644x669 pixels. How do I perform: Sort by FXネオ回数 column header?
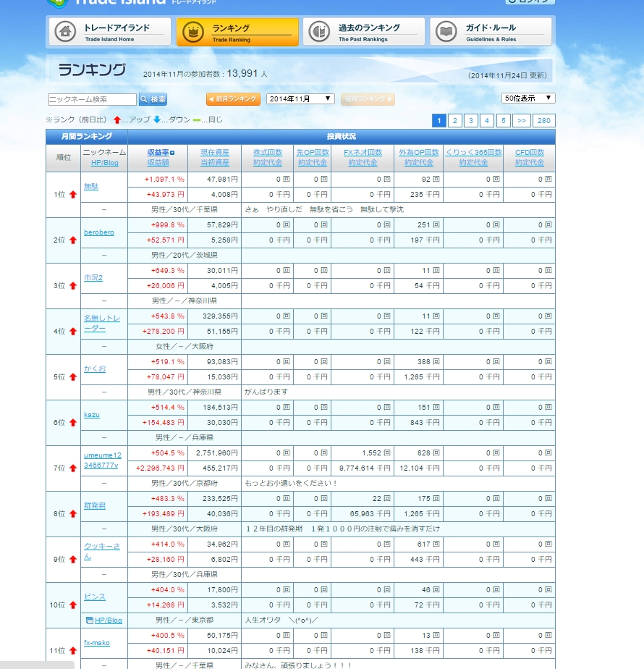[363, 152]
